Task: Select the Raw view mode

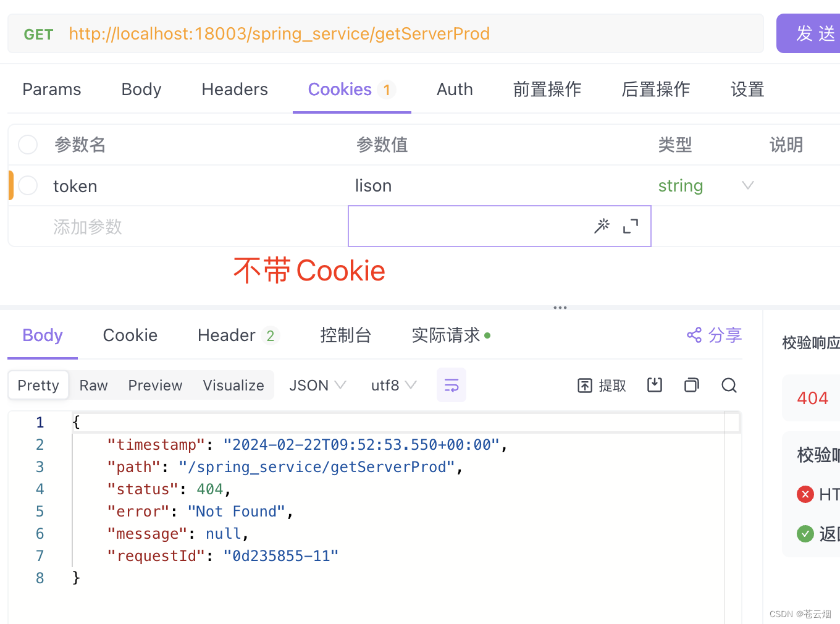Action: (x=93, y=386)
